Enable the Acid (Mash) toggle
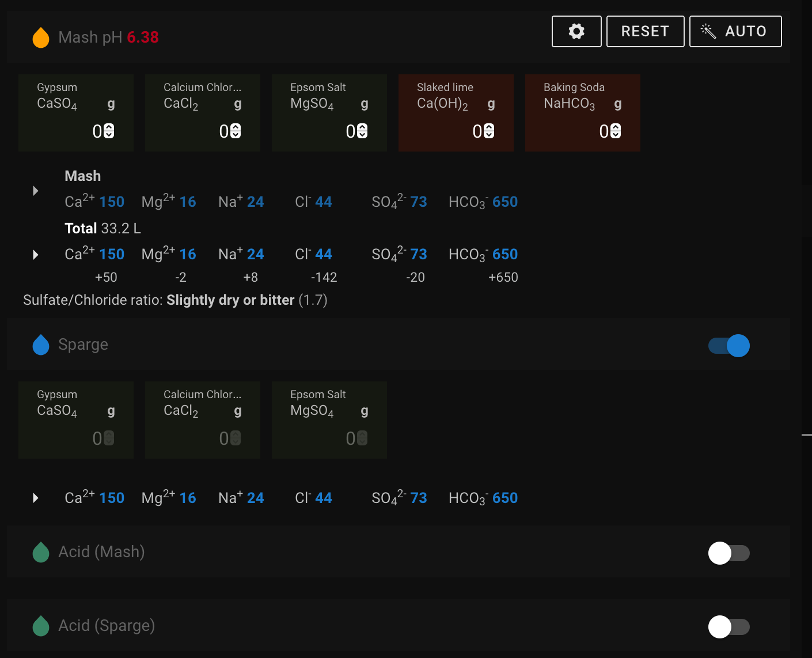The height and width of the screenshot is (658, 812). [x=729, y=553]
